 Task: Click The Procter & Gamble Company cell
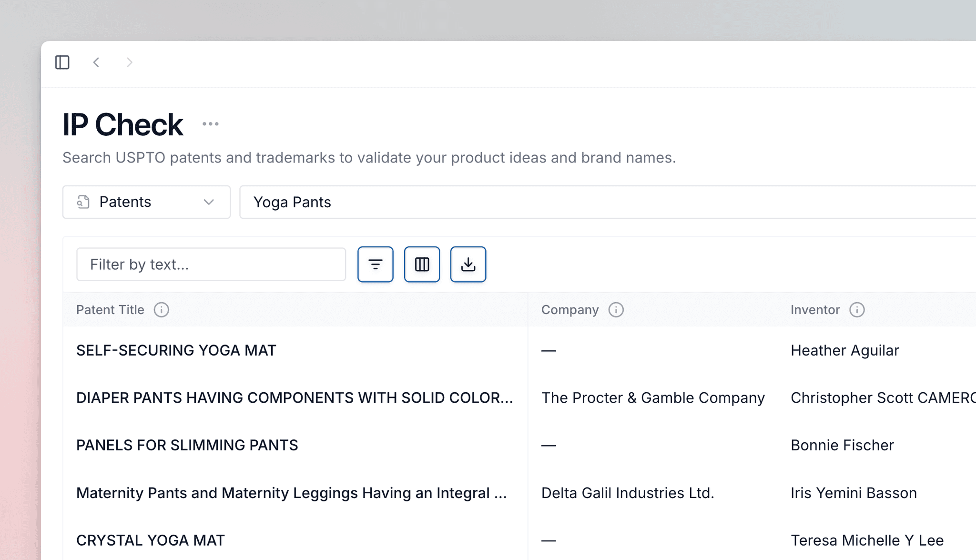(653, 398)
